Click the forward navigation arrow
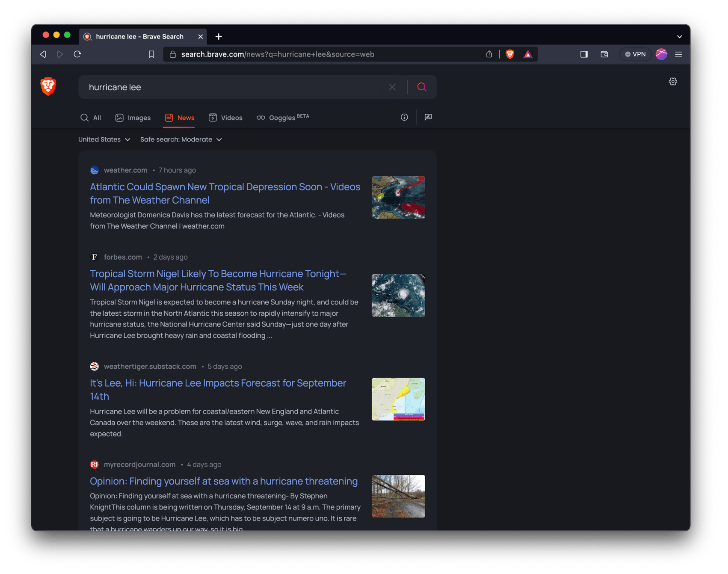This screenshot has height=574, width=728. point(60,54)
